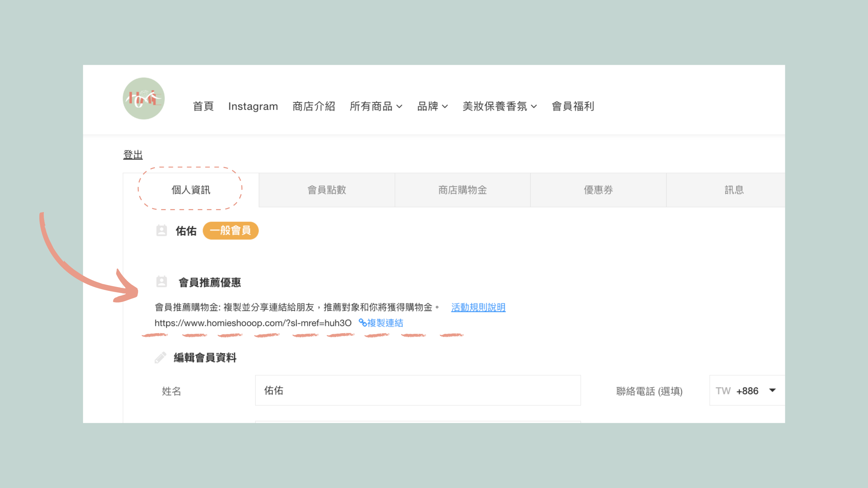Click the profile icon beside 佑佑
The image size is (868, 488).
(161, 230)
